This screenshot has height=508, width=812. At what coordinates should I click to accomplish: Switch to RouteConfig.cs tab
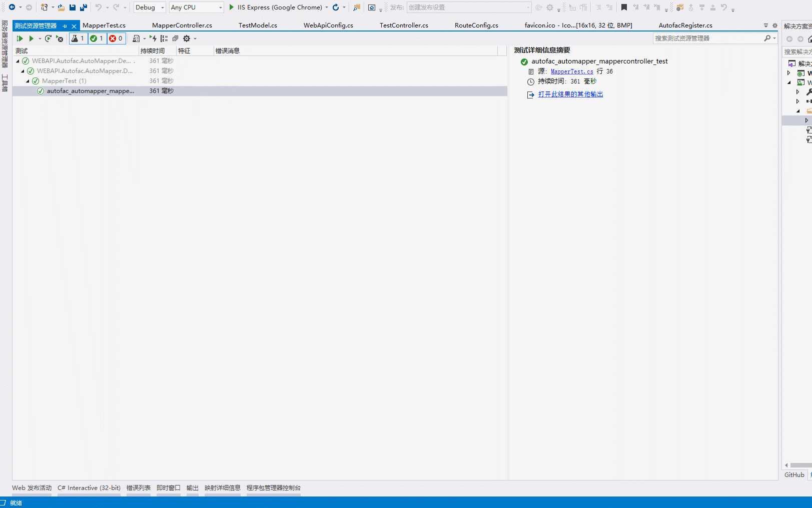pos(476,25)
